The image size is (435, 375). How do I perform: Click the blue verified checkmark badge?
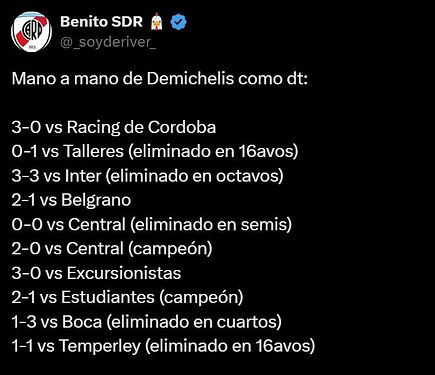click(178, 22)
